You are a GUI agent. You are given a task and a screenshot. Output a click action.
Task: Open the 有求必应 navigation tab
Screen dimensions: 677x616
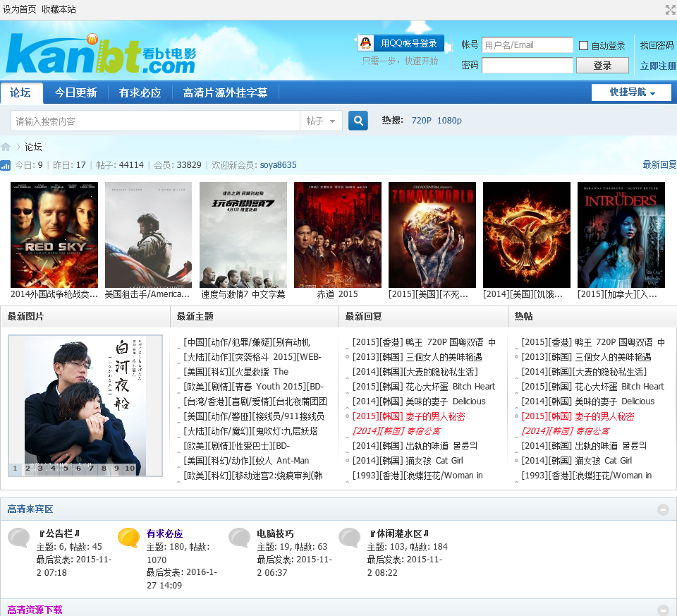tap(140, 92)
